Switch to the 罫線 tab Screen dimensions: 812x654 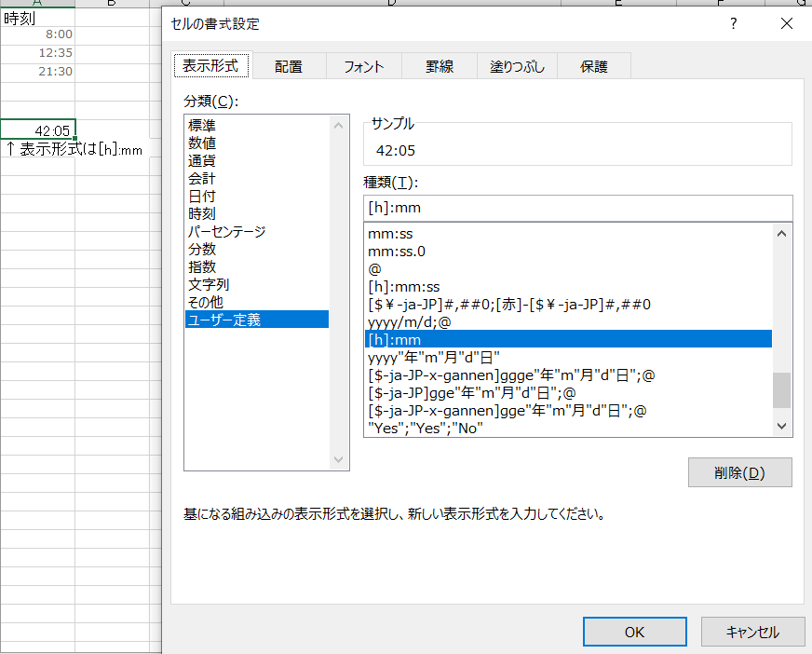tap(440, 66)
